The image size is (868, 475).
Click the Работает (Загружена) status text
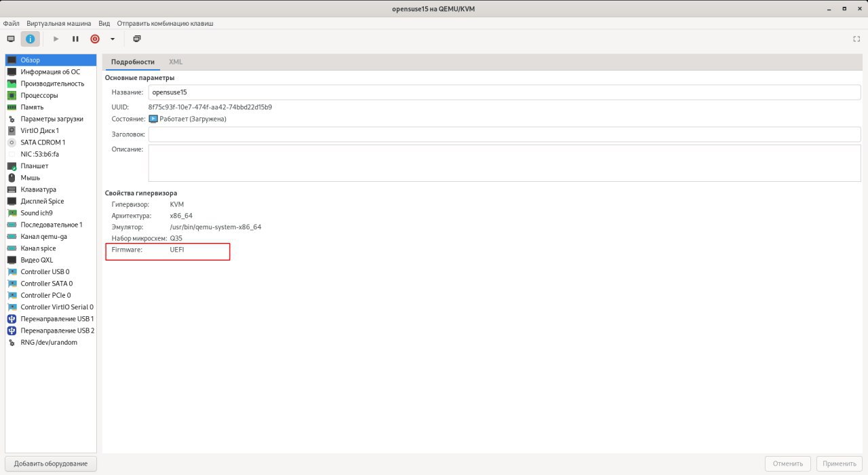(193, 119)
